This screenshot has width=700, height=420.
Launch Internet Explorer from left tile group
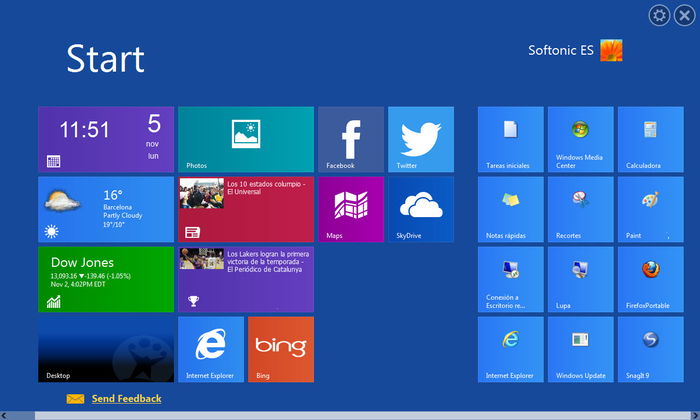coord(210,349)
